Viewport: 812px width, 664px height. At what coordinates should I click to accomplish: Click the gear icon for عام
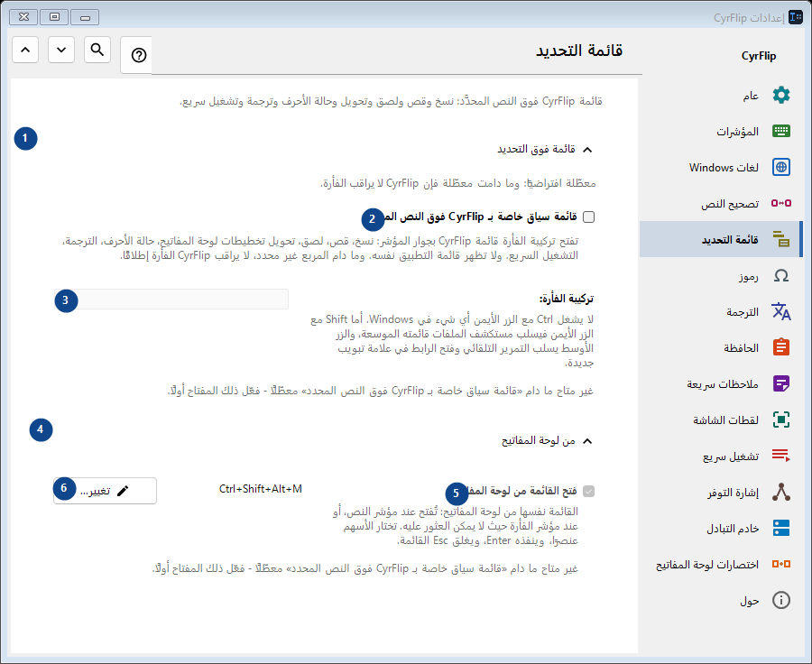pos(781,96)
